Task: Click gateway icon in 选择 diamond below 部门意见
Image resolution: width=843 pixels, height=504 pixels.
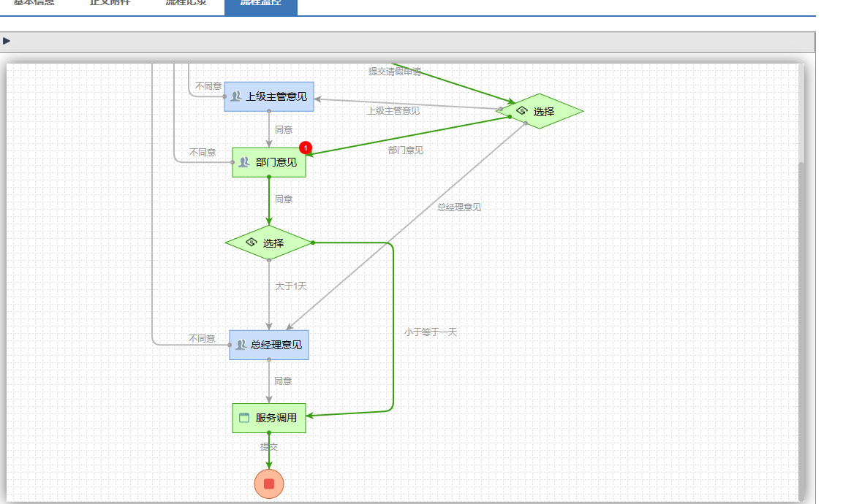Action: tap(251, 243)
